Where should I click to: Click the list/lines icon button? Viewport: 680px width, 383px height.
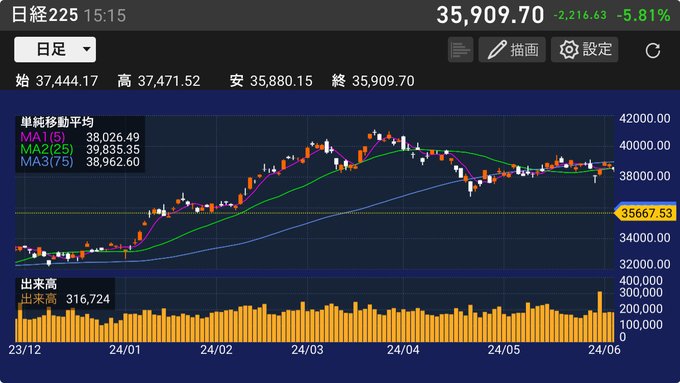point(460,50)
